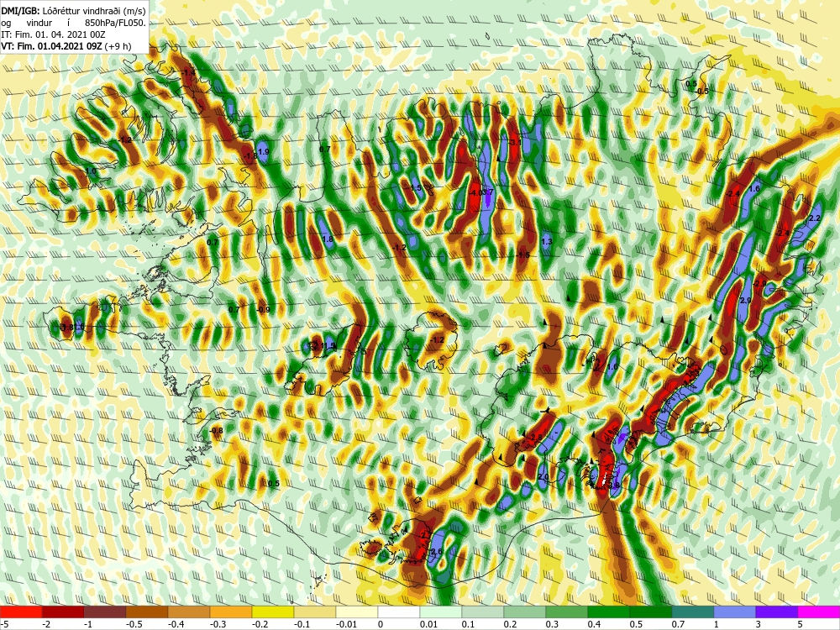Click the yellow legend swatch between -0.2 and -0.1
This screenshot has width=840, height=630.
point(273,612)
